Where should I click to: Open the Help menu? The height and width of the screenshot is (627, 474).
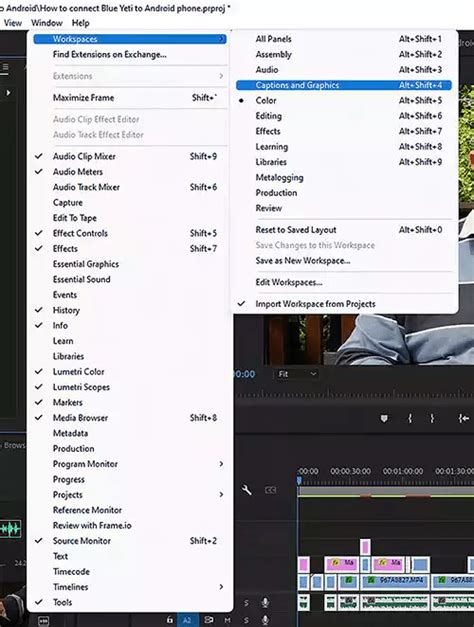point(80,23)
